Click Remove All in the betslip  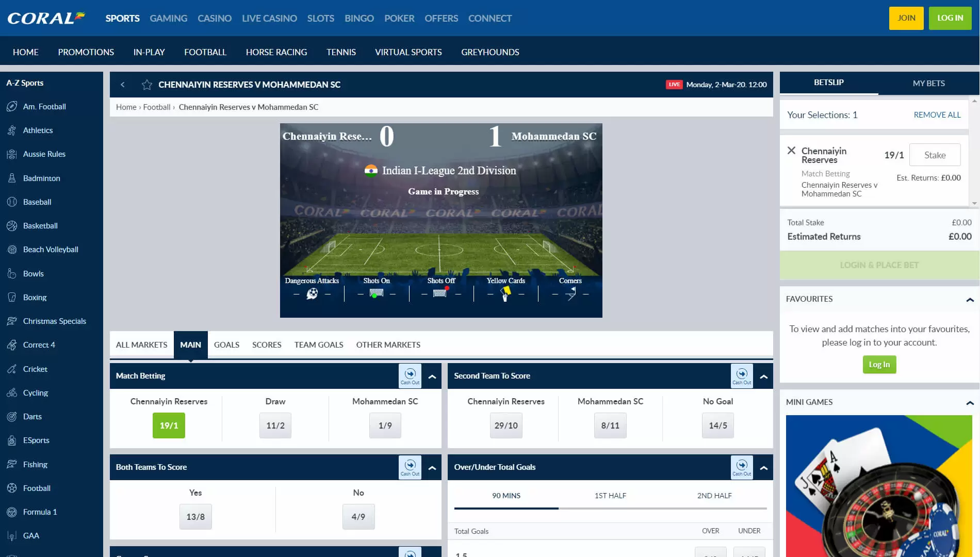click(937, 115)
